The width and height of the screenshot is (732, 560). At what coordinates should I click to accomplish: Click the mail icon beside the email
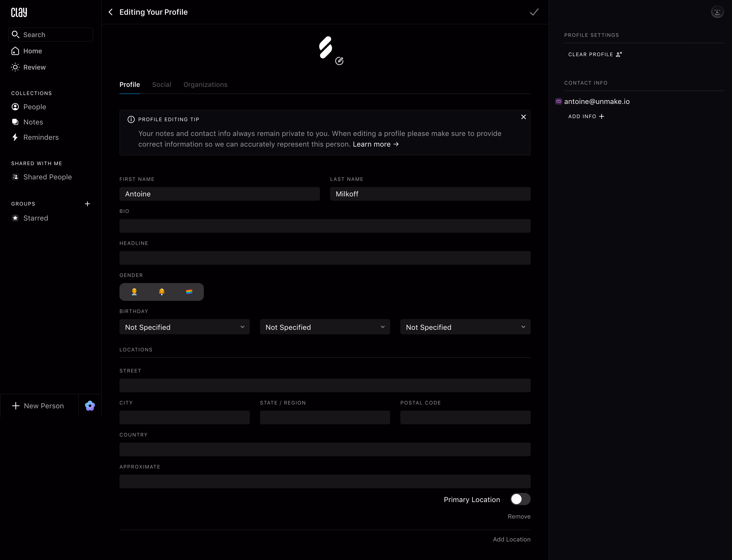coord(559,101)
